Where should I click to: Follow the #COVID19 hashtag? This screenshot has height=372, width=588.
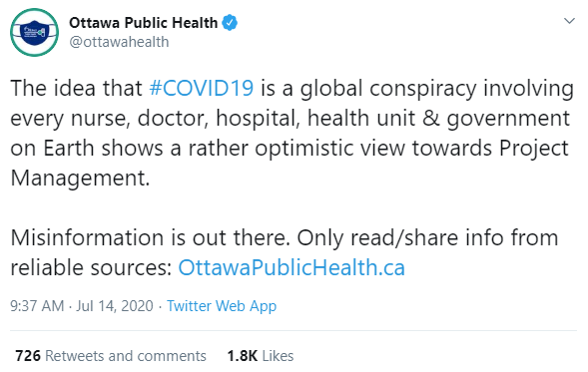click(x=202, y=88)
